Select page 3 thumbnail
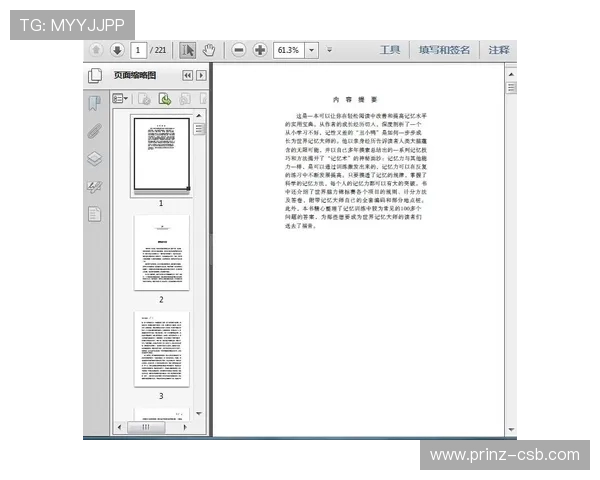Screen dimensions: 600x480 [161, 349]
